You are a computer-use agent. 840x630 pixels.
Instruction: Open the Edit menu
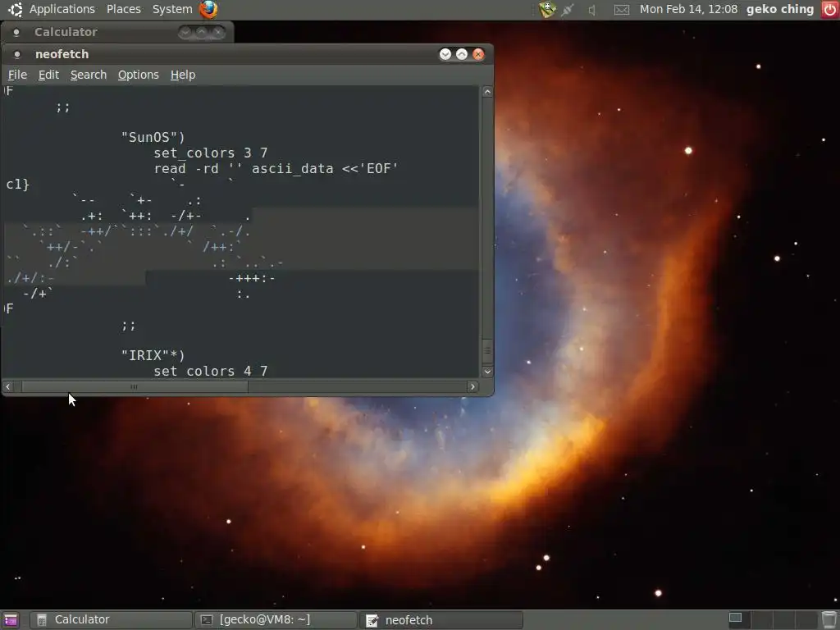click(48, 75)
